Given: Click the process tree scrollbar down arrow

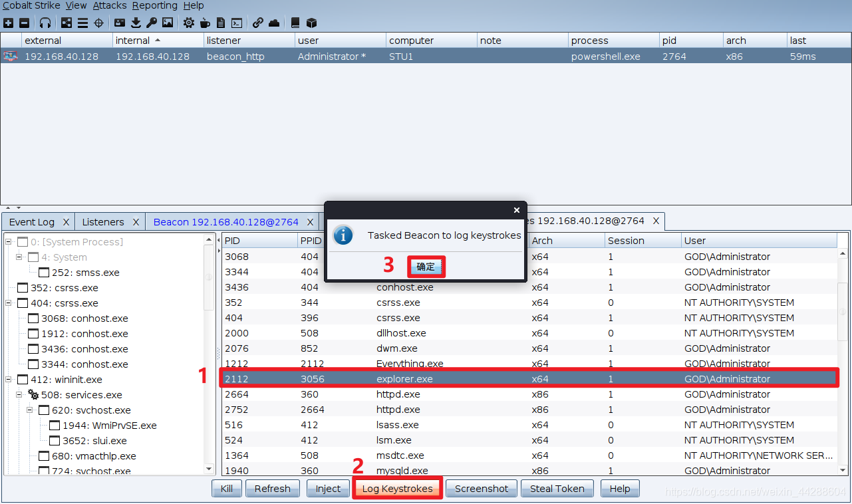Looking at the screenshot, I should [210, 469].
